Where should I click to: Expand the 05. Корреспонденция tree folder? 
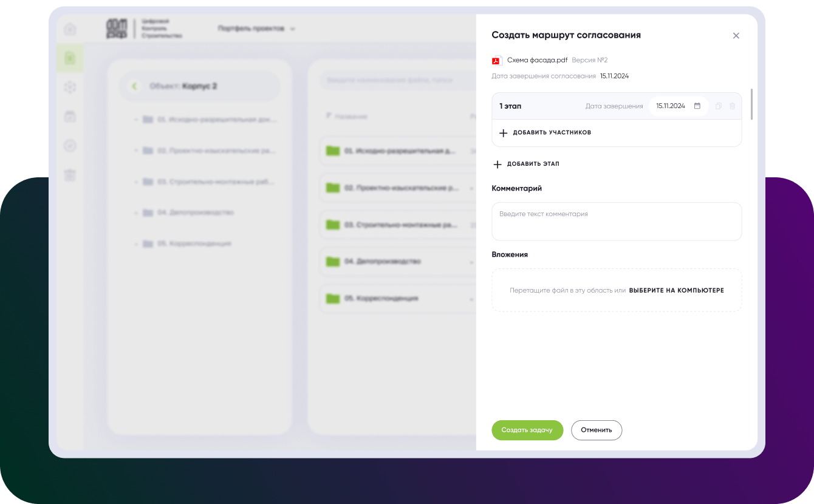(x=135, y=244)
